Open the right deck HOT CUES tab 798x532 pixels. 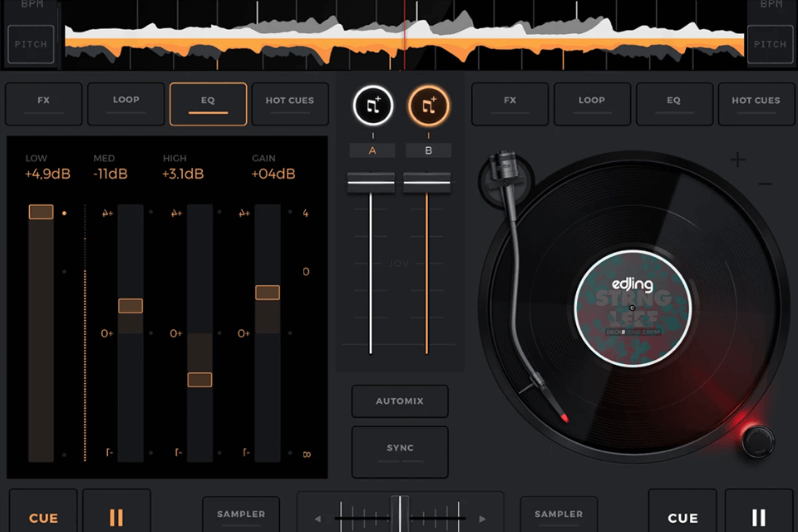pyautogui.click(x=756, y=104)
